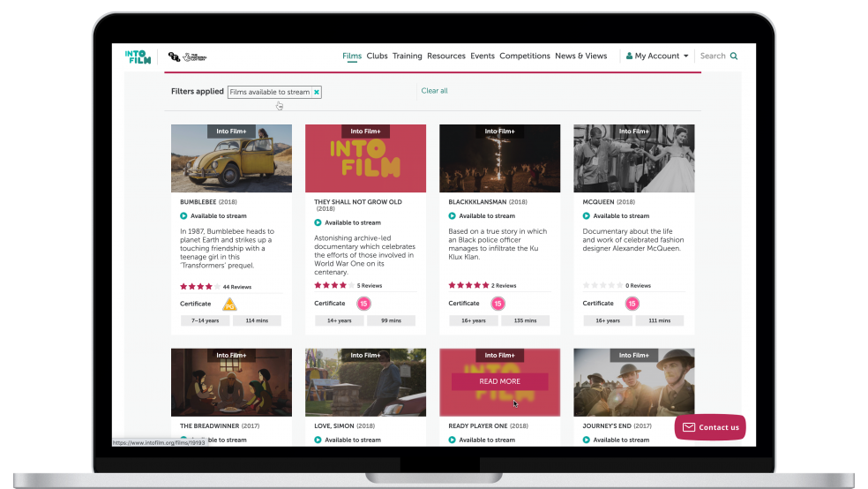Click Bumblebee's star rating

pos(200,287)
